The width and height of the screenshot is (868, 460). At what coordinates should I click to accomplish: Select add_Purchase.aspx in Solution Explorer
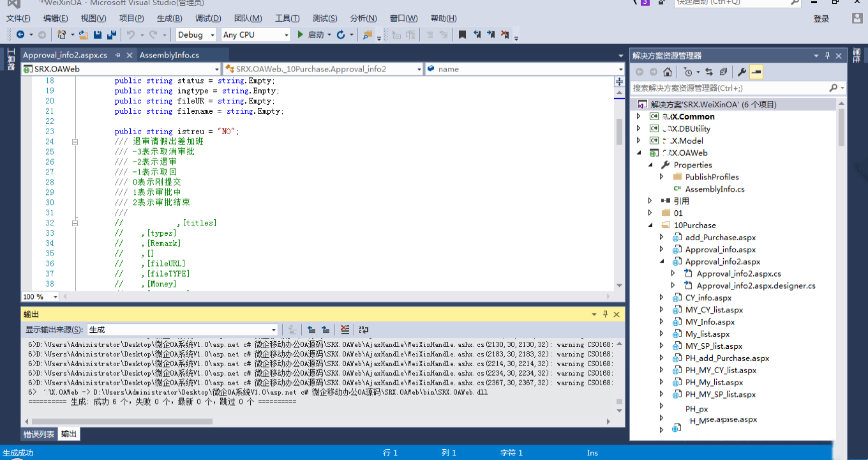pyautogui.click(x=721, y=237)
